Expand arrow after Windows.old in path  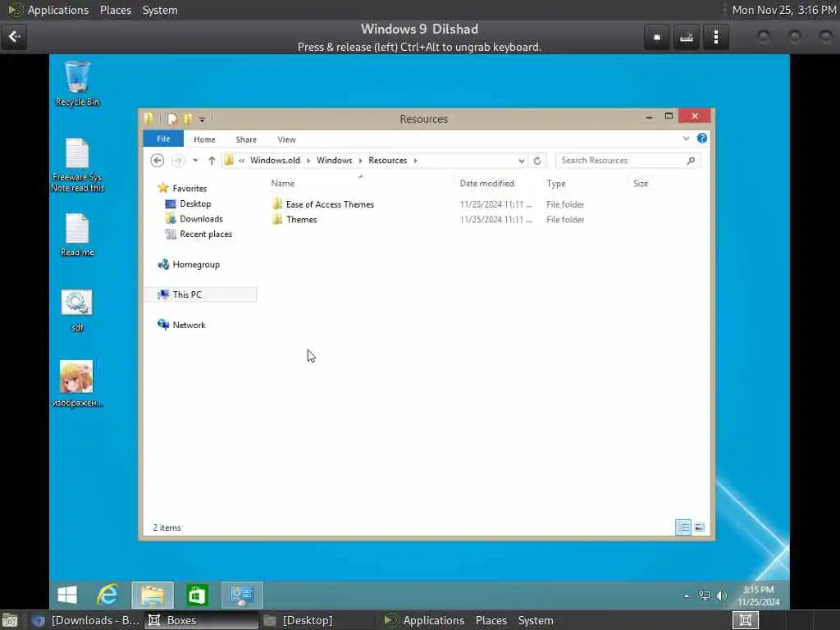[308, 160]
